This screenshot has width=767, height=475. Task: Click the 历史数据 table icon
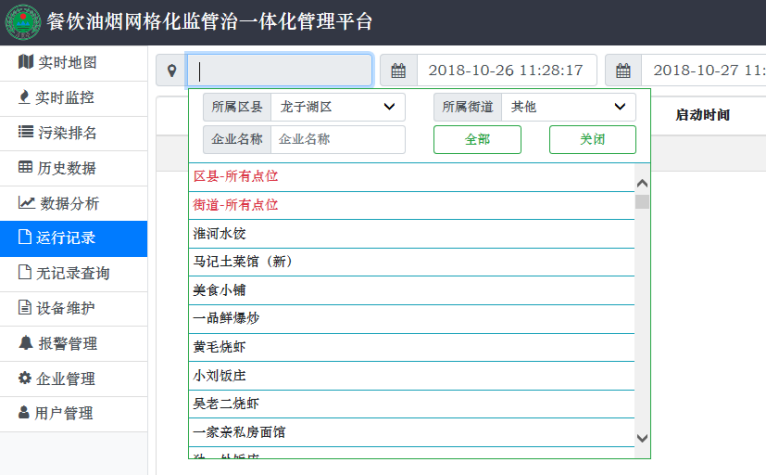coord(26,168)
